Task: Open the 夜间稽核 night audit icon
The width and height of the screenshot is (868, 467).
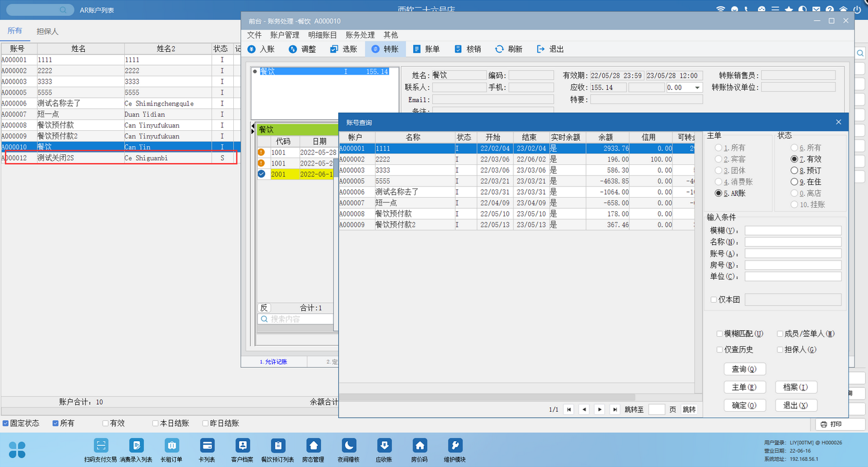Action: click(x=349, y=445)
